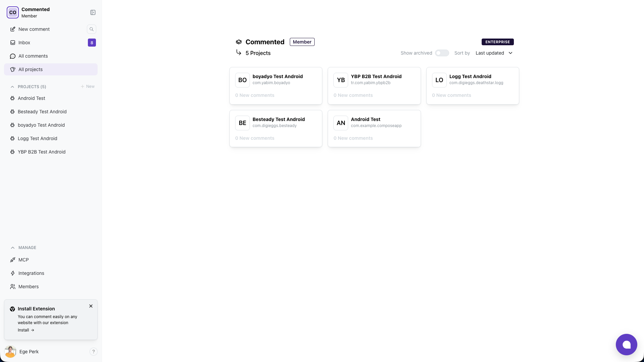Collapse the MANAGE section chevron

pyautogui.click(x=13, y=248)
